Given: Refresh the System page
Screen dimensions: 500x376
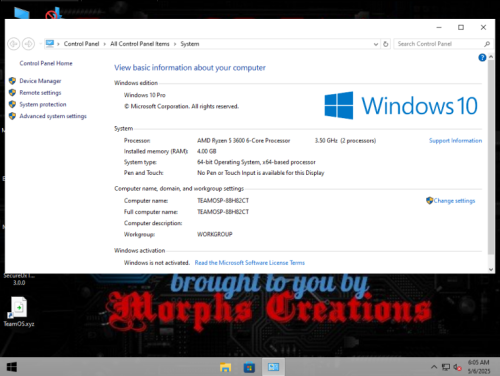Looking at the screenshot, I should (386, 44).
